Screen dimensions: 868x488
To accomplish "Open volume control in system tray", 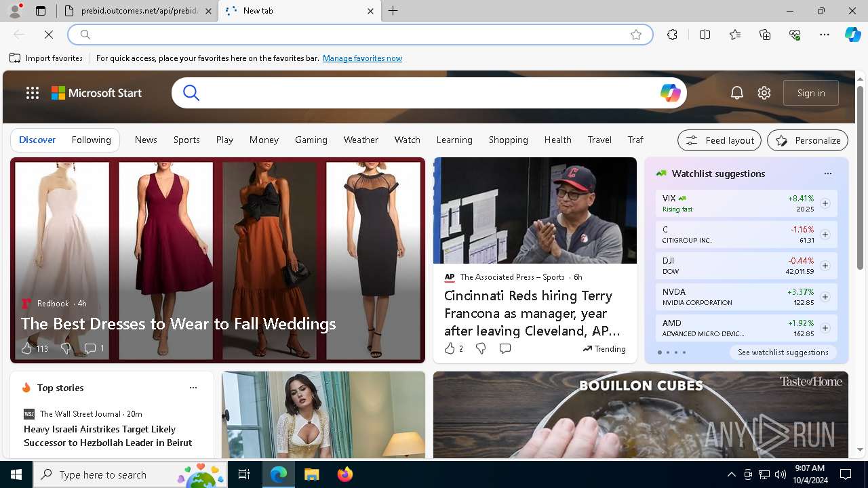I will point(781,474).
